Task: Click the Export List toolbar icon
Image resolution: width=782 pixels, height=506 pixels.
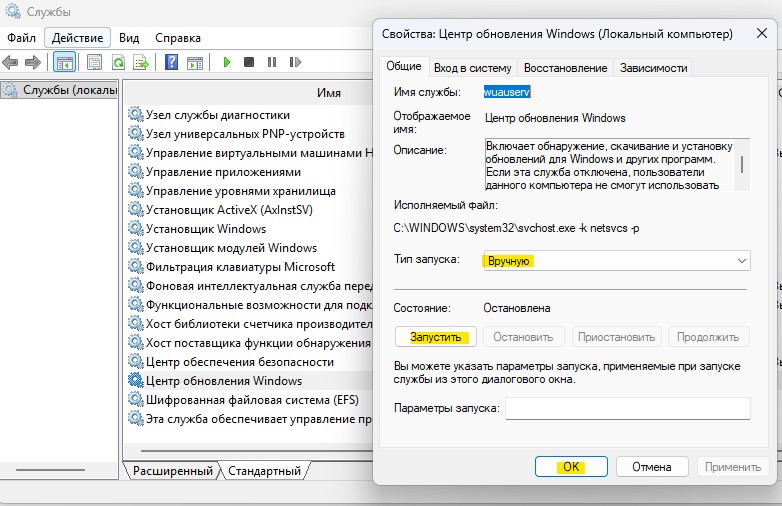Action: [x=141, y=62]
